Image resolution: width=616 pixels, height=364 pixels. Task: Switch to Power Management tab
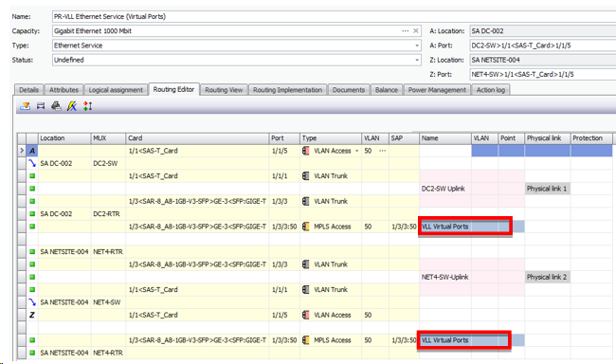pos(437,90)
